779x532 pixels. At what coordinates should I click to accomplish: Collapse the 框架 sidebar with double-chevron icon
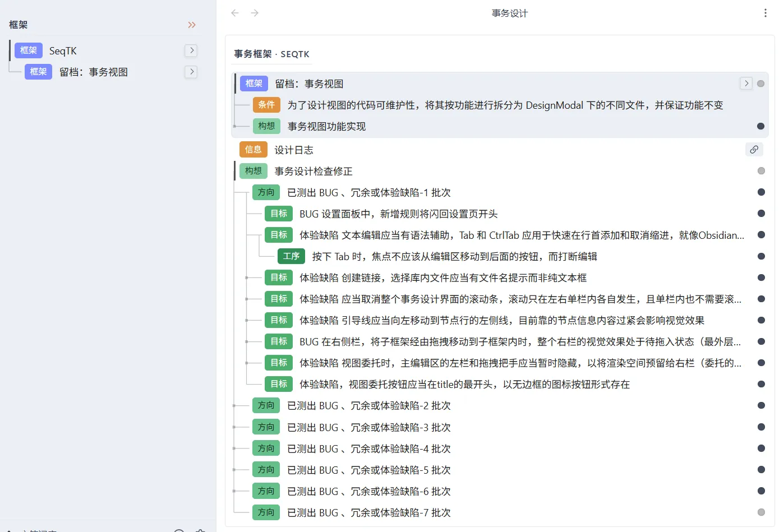[x=192, y=25]
